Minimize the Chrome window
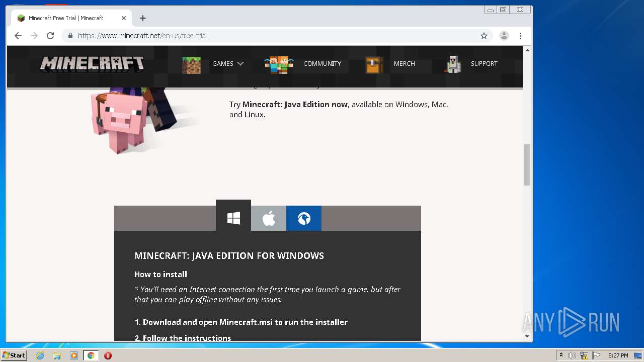The image size is (644, 362). [491, 10]
